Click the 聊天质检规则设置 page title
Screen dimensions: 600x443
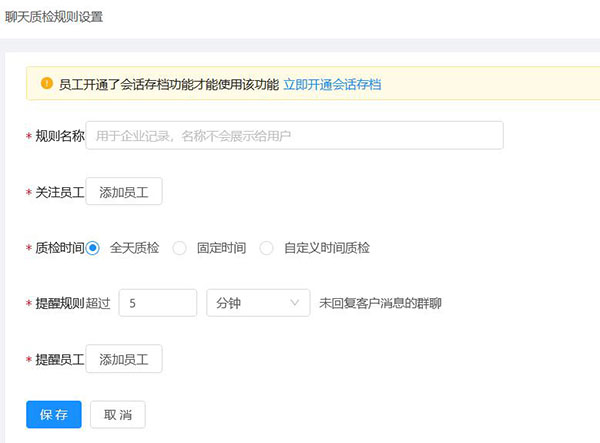[x=54, y=17]
